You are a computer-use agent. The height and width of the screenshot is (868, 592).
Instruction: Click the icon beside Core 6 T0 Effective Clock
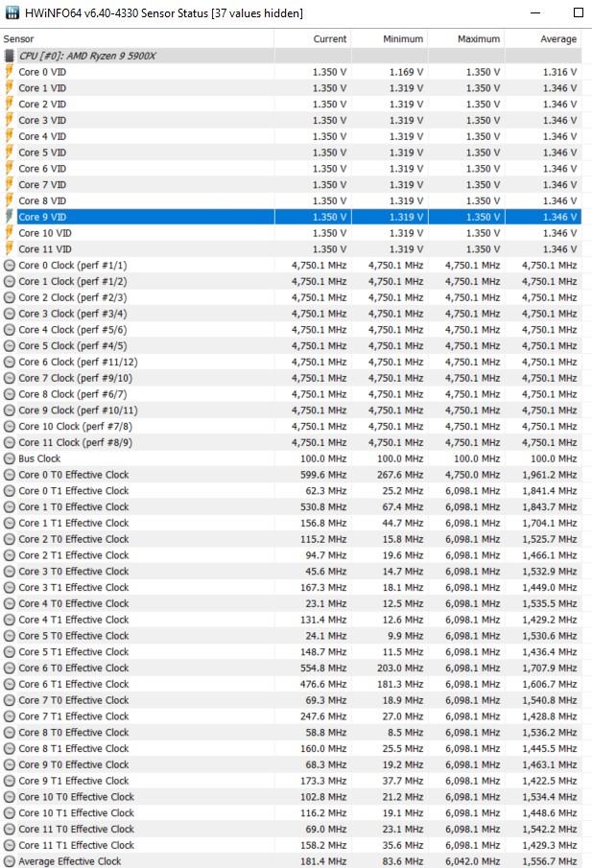[x=9, y=668]
